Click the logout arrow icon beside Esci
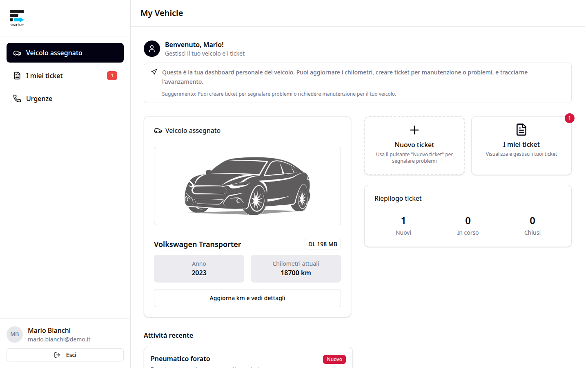The width and height of the screenshot is (588, 368). [57, 355]
